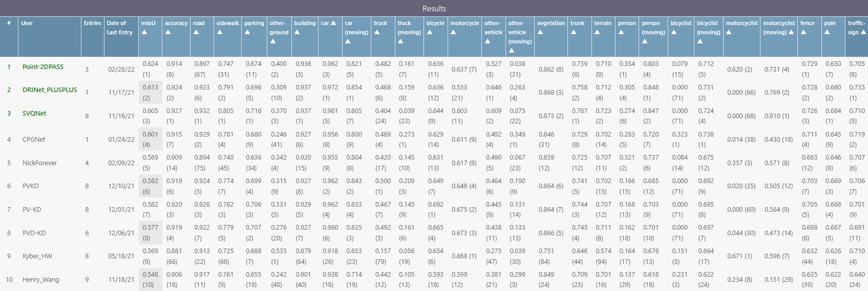This screenshot has width=868, height=291.
Task: Sort by fence using its arrow icon
Action: (803, 32)
